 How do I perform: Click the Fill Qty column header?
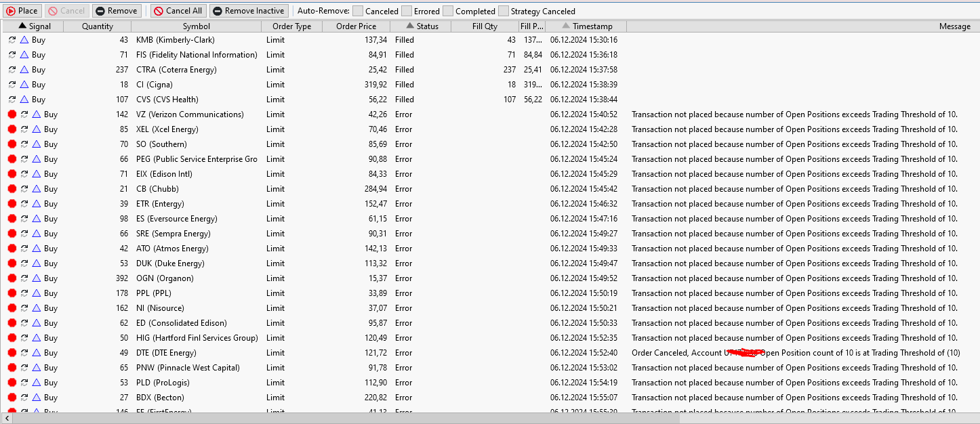[x=485, y=26]
